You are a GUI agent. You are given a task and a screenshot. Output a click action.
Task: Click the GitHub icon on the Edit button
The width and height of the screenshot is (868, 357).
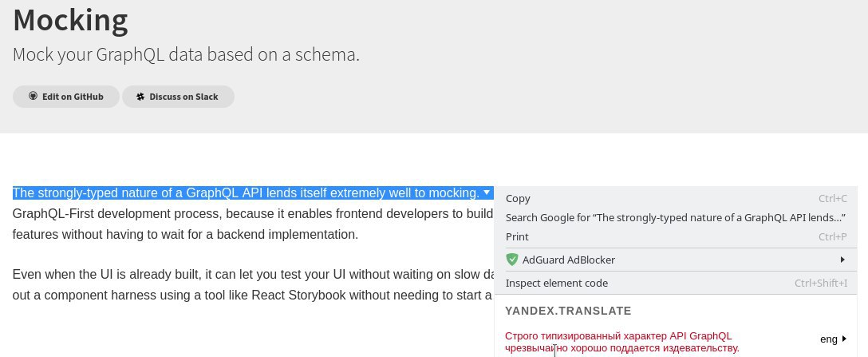(34, 96)
